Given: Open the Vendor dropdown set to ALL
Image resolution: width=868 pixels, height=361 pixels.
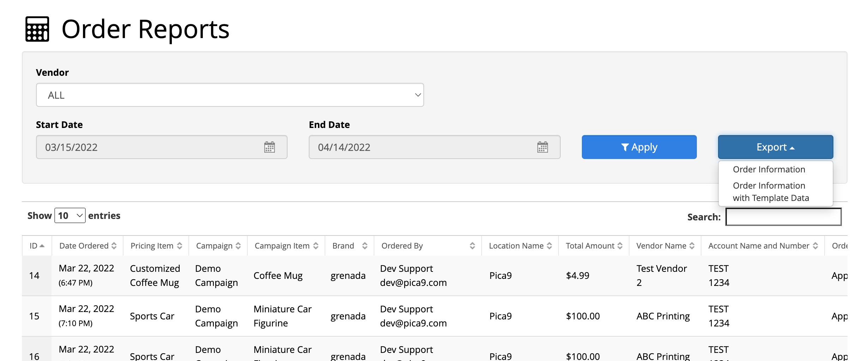Looking at the screenshot, I should (230, 95).
